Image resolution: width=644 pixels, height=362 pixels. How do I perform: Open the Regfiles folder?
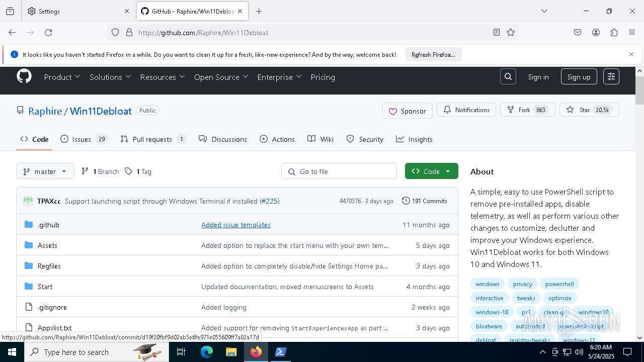click(x=49, y=266)
